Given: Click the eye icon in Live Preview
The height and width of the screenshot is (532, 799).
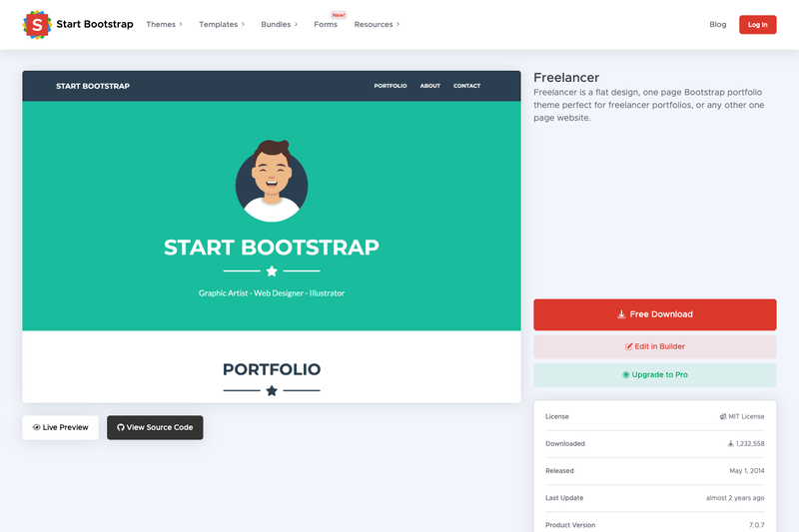Looking at the screenshot, I should [36, 427].
